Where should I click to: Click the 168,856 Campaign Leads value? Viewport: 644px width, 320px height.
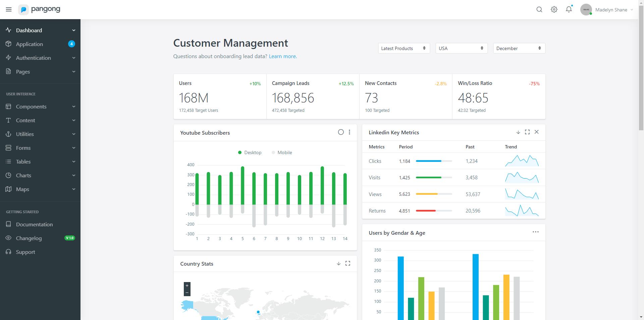click(x=293, y=98)
